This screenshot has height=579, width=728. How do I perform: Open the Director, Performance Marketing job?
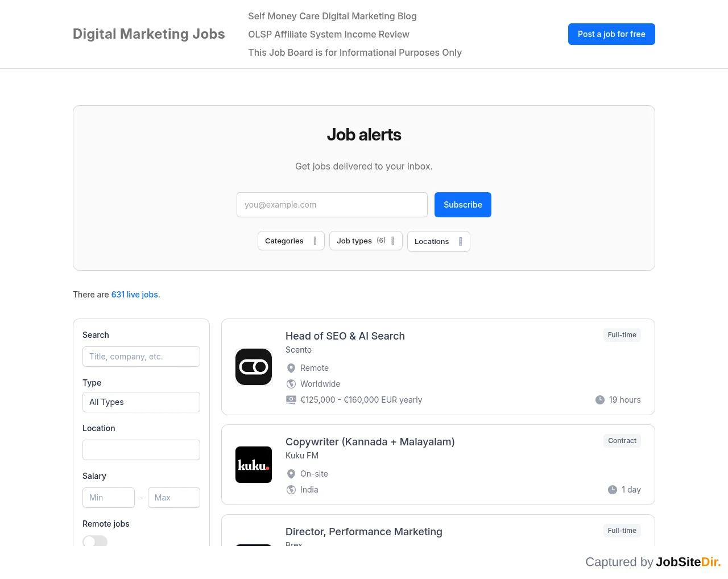click(364, 532)
